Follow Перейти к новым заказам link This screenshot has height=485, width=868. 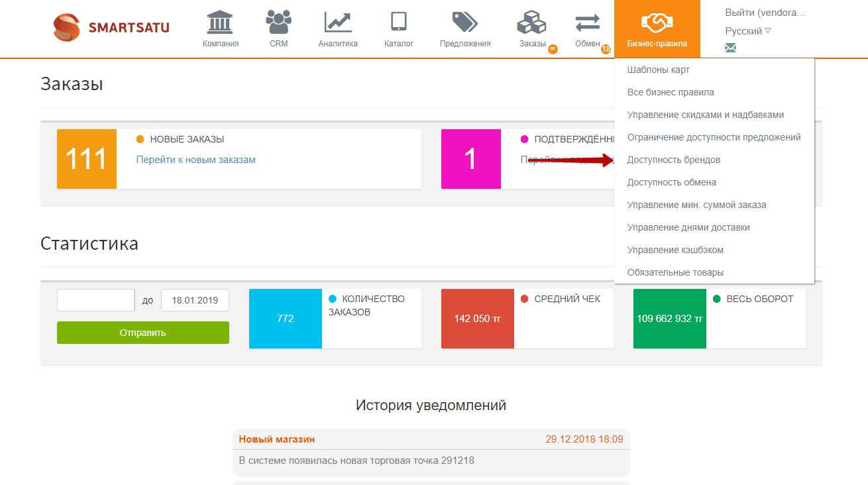[195, 160]
